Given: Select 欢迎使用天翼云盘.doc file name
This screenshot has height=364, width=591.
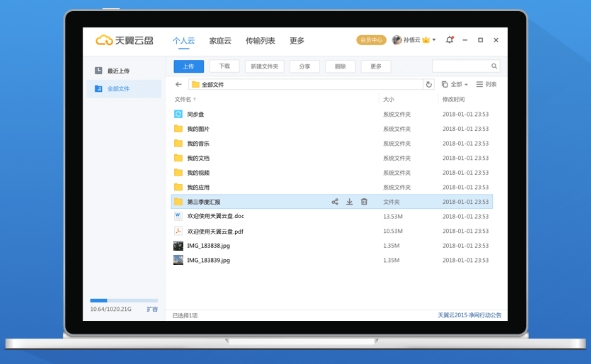Looking at the screenshot, I should (x=216, y=216).
